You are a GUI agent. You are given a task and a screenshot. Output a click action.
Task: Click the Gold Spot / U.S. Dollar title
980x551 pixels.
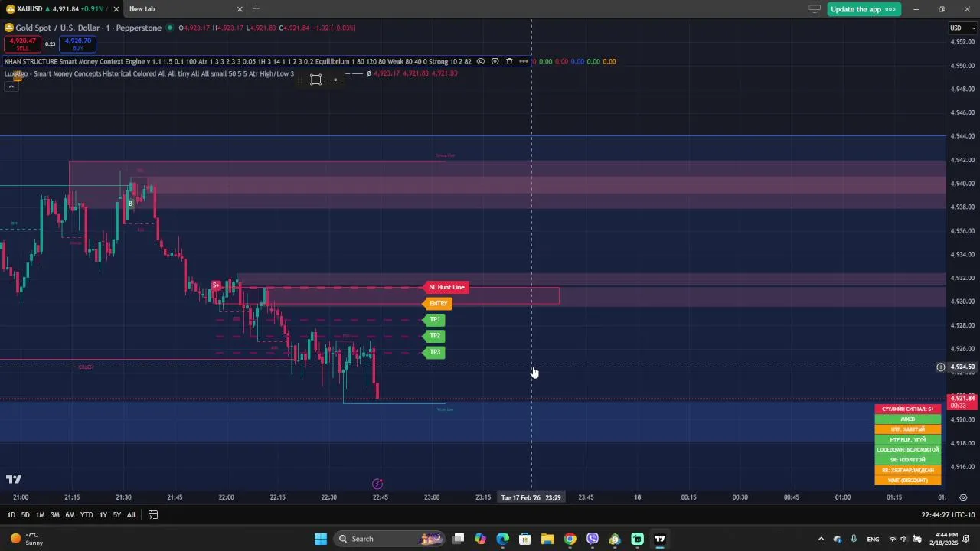(x=88, y=28)
